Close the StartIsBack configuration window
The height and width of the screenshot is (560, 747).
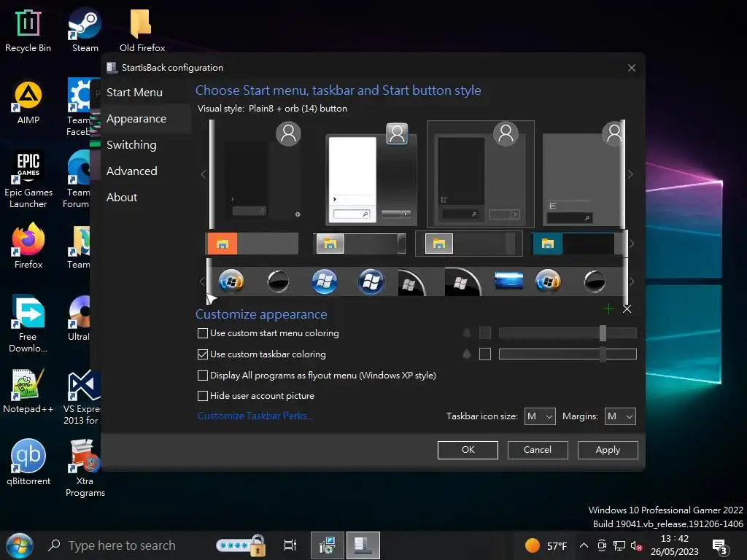[631, 68]
